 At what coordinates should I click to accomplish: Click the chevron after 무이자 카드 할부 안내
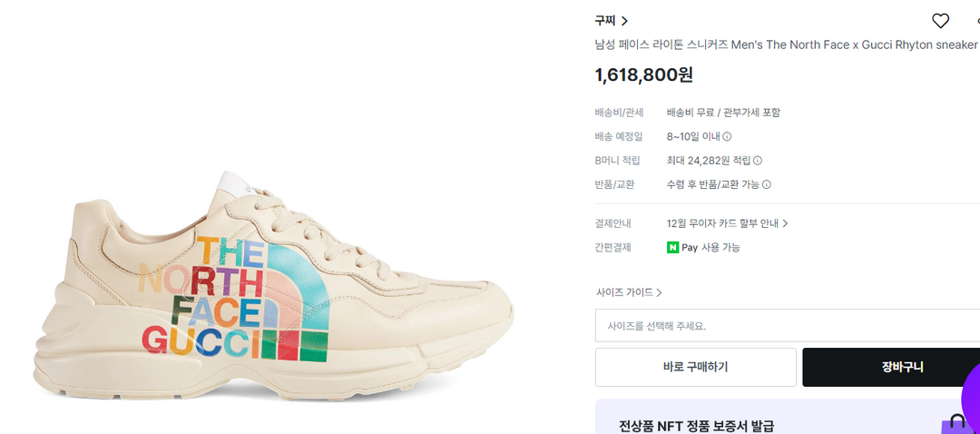point(785,223)
